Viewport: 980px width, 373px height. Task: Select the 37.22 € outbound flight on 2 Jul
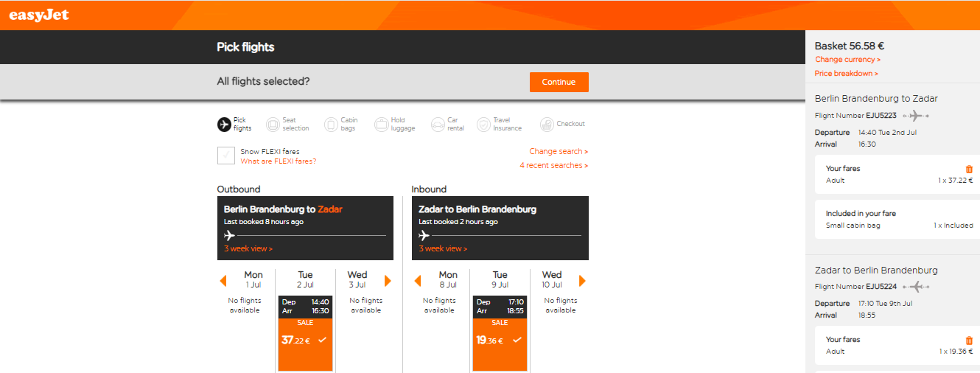(305, 333)
